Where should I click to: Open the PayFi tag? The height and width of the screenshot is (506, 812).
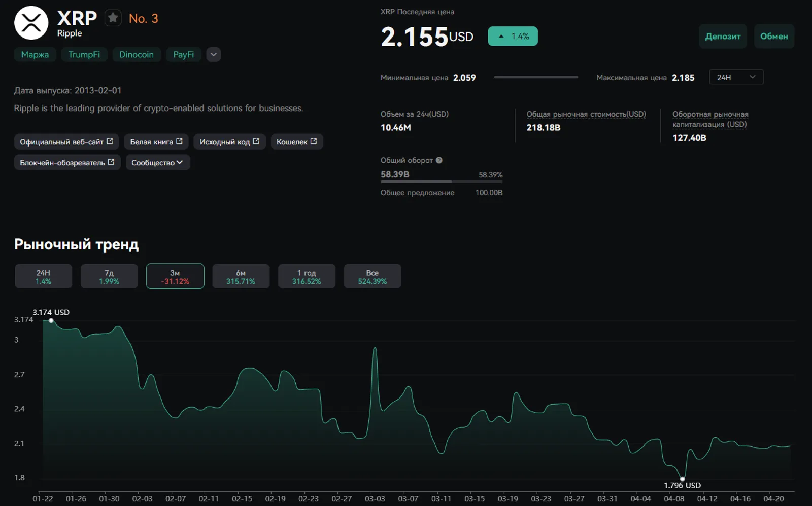(x=183, y=54)
